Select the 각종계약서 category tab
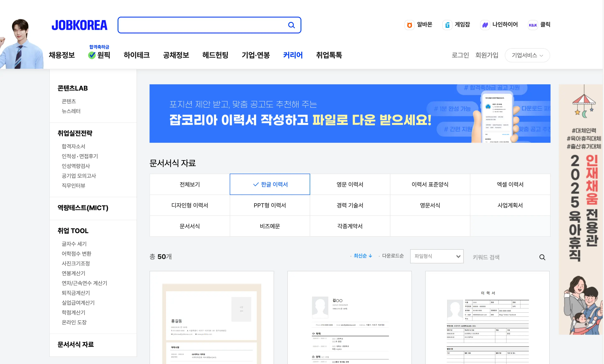604x364 pixels. pyautogui.click(x=350, y=226)
